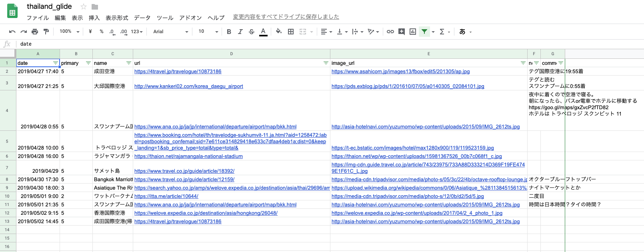Select cell with サメット島
This screenshot has height=252, width=644.
point(112,168)
